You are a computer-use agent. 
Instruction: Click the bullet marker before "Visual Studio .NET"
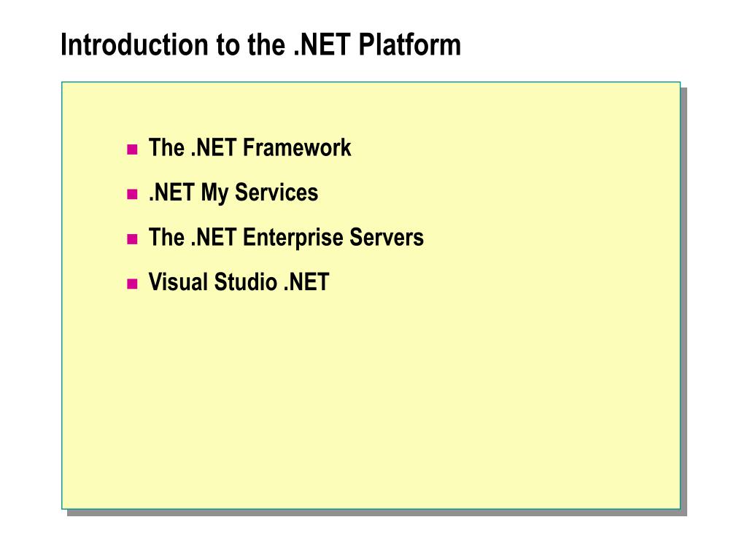click(133, 284)
